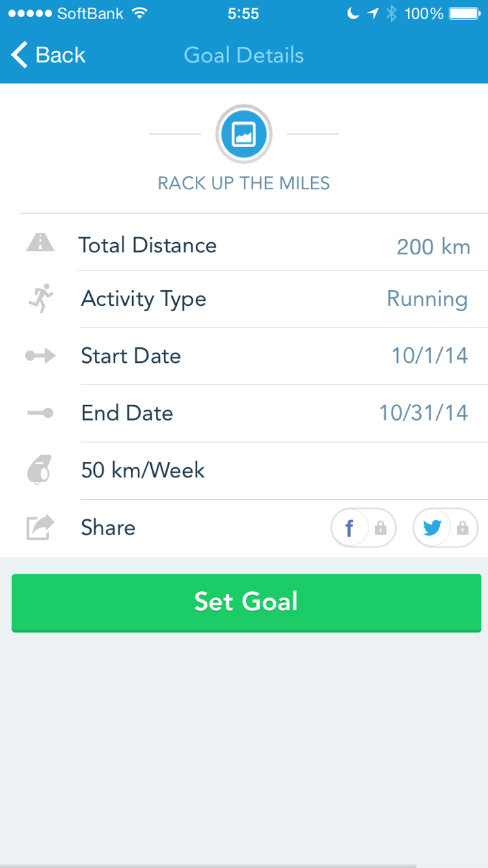Tap the whistle icon beside 50 km/Week
The width and height of the screenshot is (488, 868).
click(39, 470)
